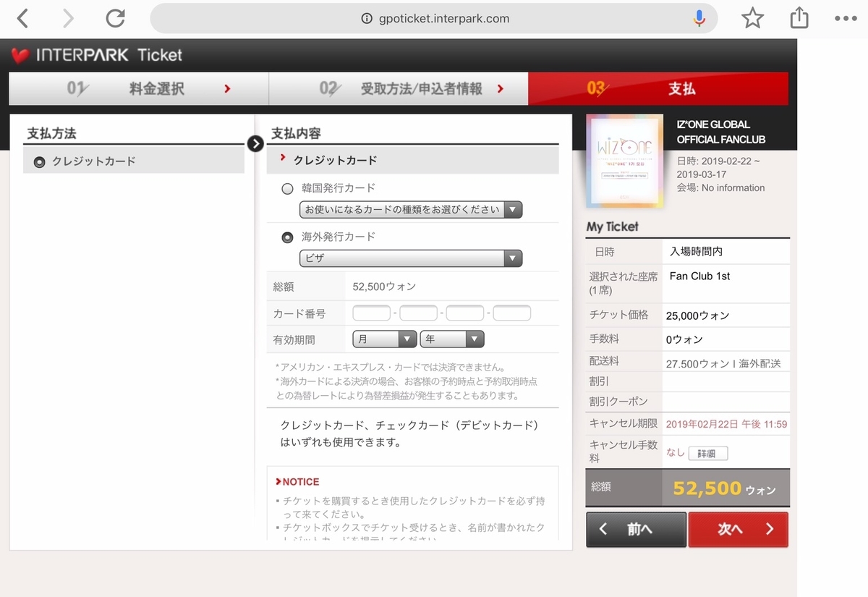Click the My Ticket heading
This screenshot has width=868, height=597.
(x=613, y=226)
